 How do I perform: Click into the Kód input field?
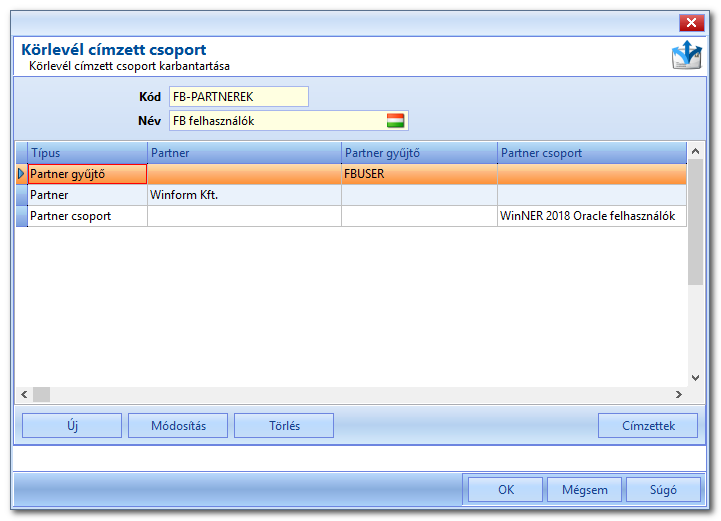coord(239,97)
